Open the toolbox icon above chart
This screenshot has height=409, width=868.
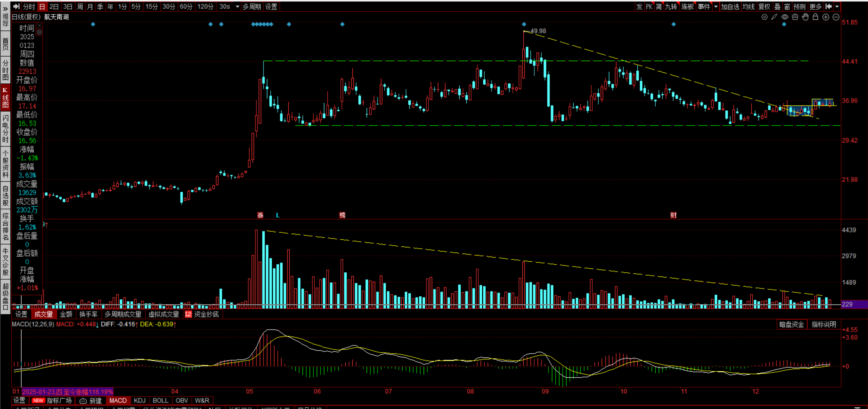tap(795, 17)
